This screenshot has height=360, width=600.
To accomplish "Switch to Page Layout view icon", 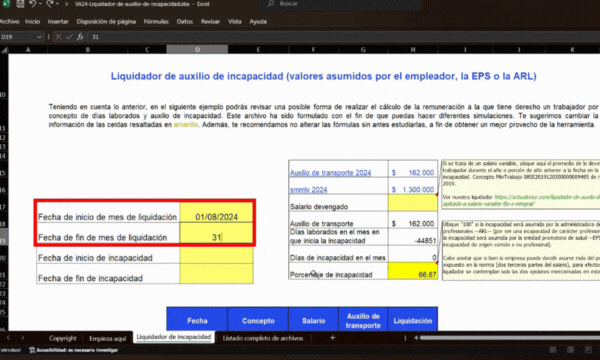I will click(x=570, y=350).
